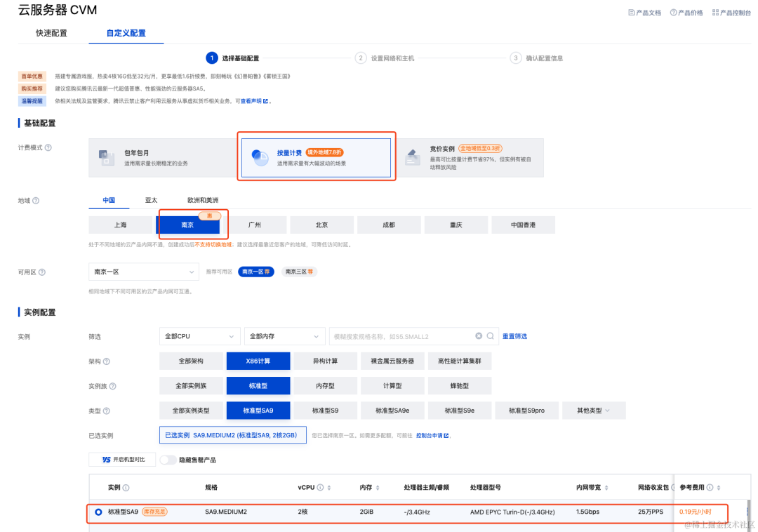Select the 标准型SA9 row radio button
The width and height of the screenshot is (758, 532).
[99, 512]
